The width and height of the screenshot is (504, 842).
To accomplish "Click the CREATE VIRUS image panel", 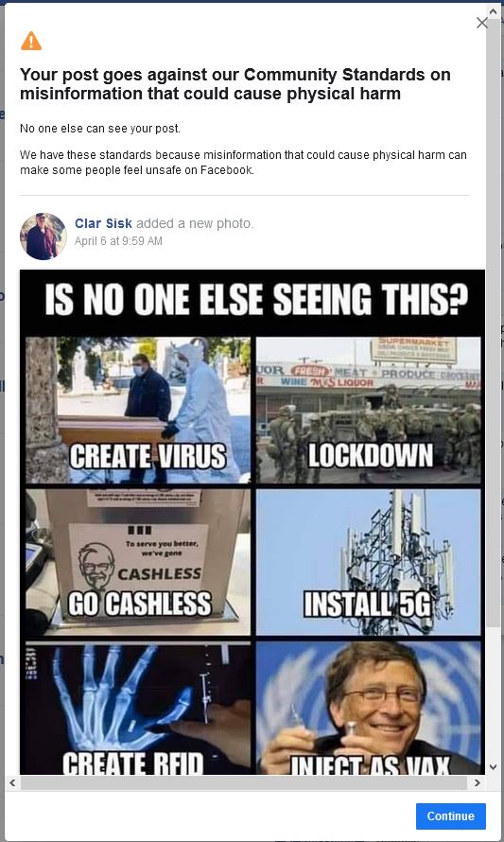I will tap(138, 410).
